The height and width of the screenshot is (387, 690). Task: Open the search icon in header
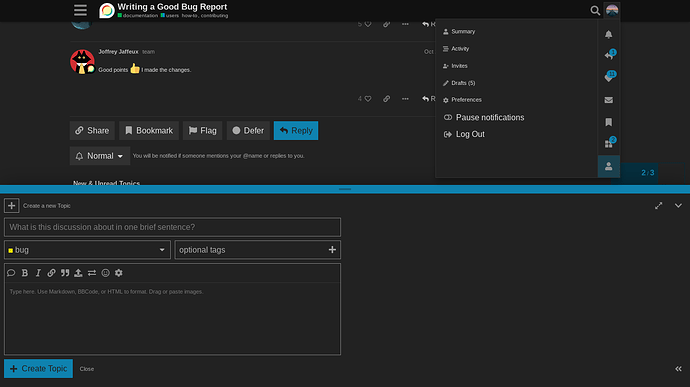coord(595,10)
